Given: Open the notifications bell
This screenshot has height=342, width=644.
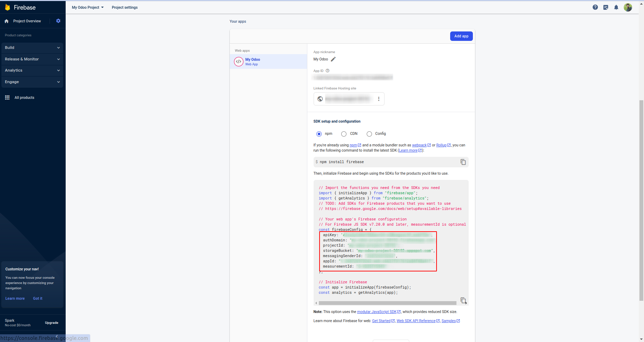Looking at the screenshot, I should pyautogui.click(x=616, y=7).
